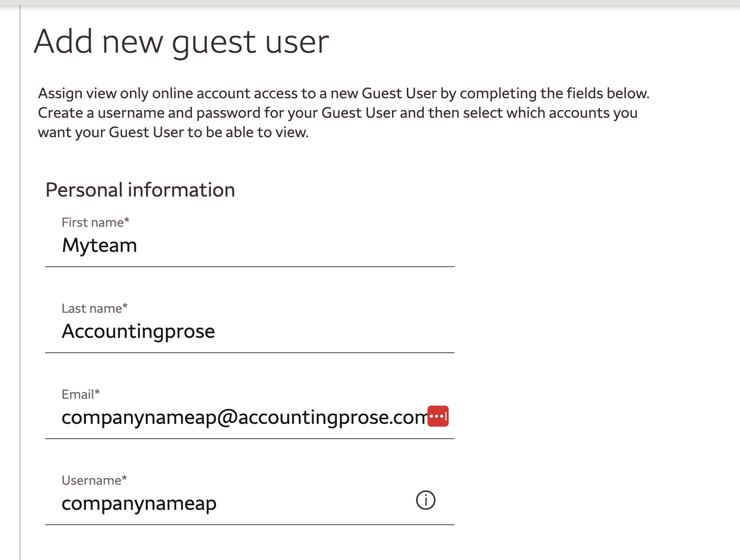Click the 'Personal information' section heading
740x560 pixels.
pyautogui.click(x=140, y=190)
